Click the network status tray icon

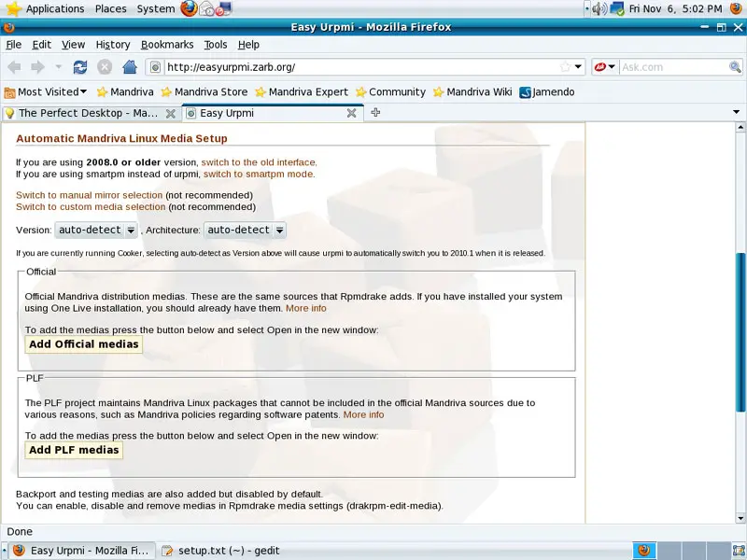tap(617, 8)
